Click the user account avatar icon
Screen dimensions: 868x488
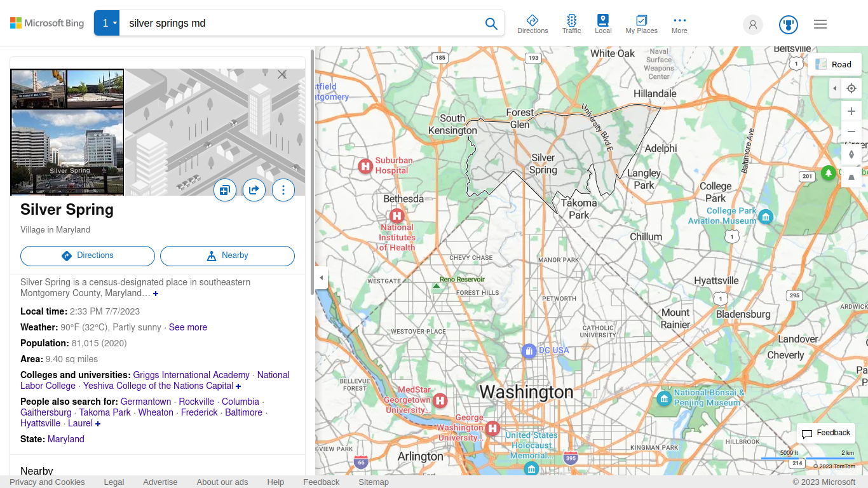click(753, 25)
